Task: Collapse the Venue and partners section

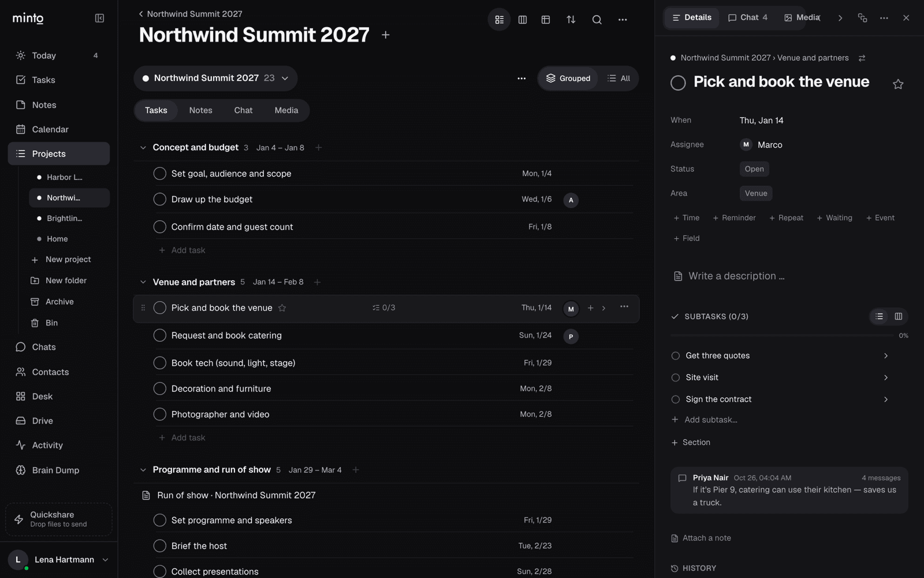Action: pos(143,282)
